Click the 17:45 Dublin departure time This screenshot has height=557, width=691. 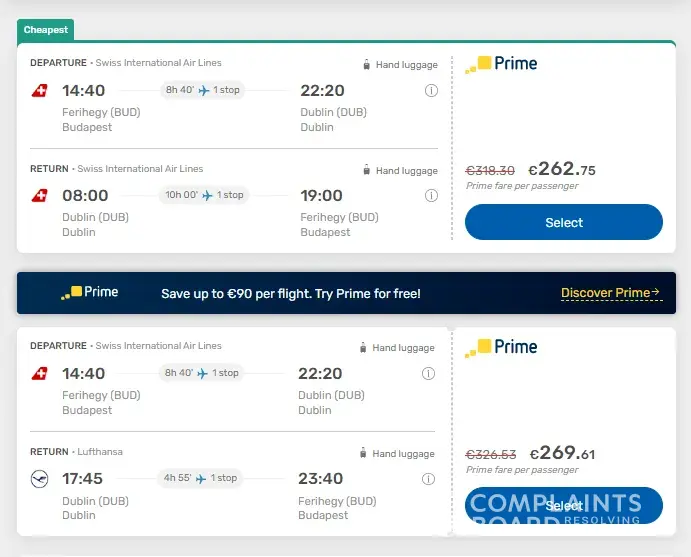(82, 479)
